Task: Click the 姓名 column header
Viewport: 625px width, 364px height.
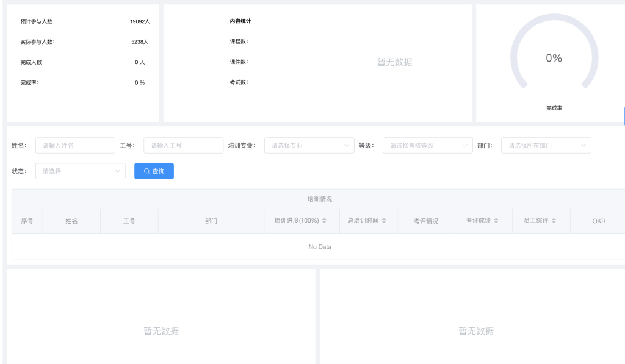Action: tap(71, 221)
